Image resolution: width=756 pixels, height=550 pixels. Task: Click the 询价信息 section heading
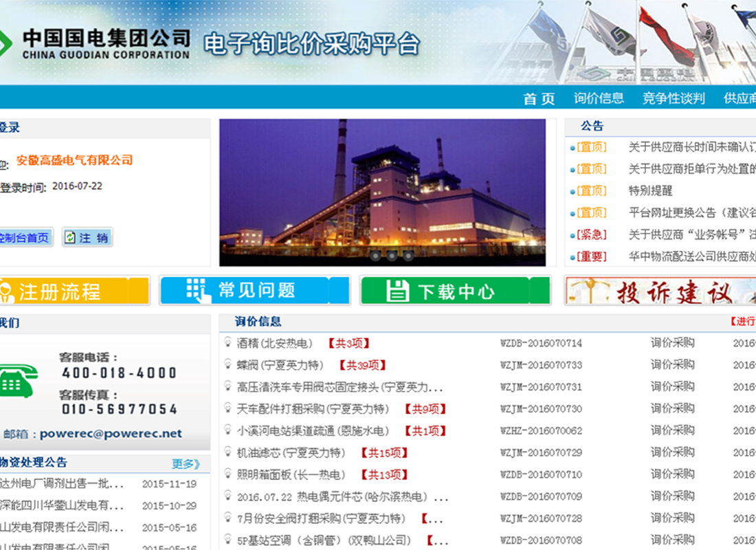point(258,322)
